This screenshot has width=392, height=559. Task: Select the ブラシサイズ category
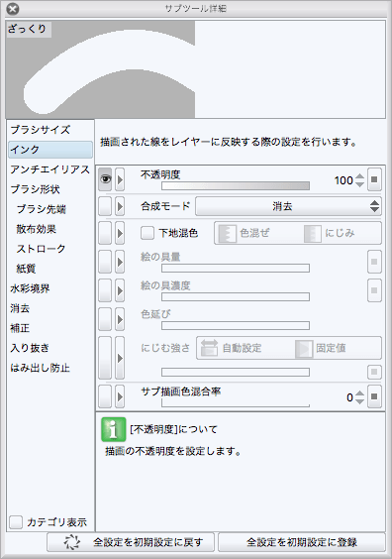41,130
